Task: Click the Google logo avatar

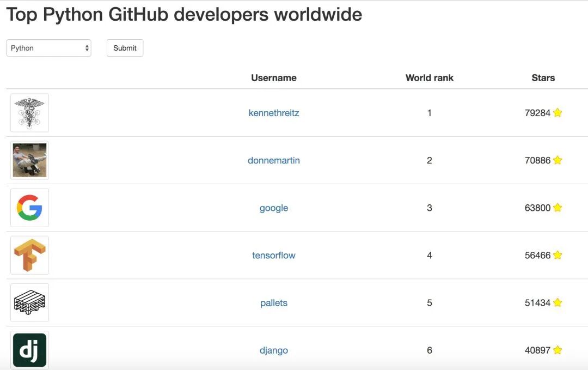Action: click(x=29, y=208)
